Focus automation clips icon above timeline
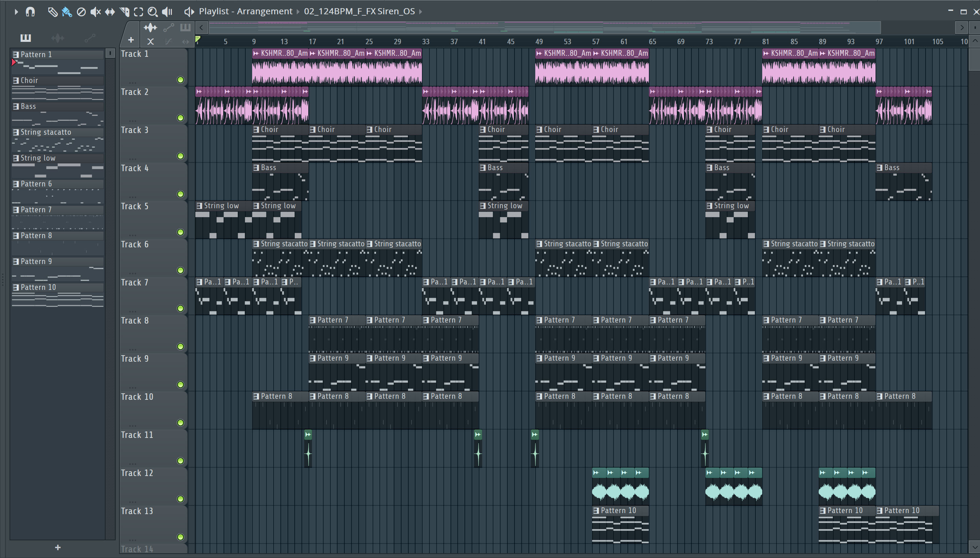The width and height of the screenshot is (980, 558). point(169,27)
